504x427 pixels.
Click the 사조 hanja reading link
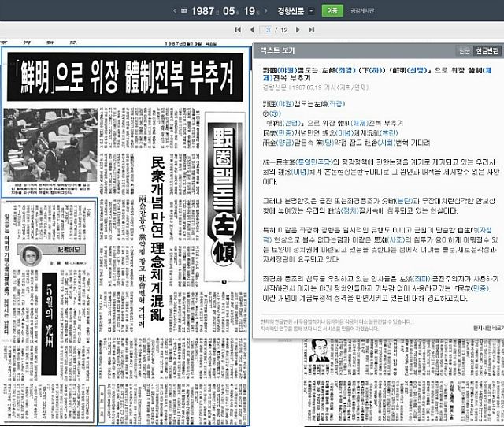click(396, 239)
